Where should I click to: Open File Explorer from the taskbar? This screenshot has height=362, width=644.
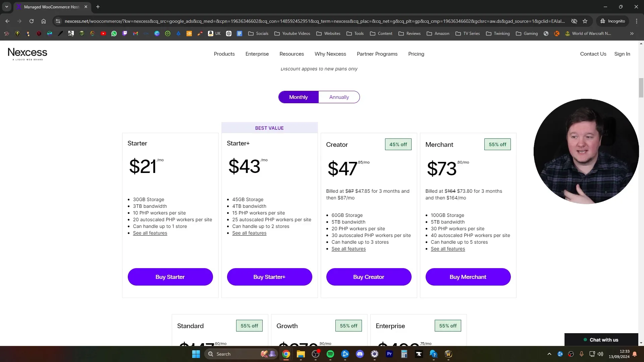(x=301, y=354)
